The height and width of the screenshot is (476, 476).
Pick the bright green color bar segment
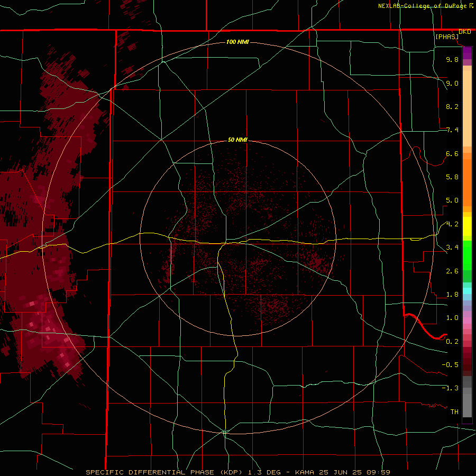[467, 255]
